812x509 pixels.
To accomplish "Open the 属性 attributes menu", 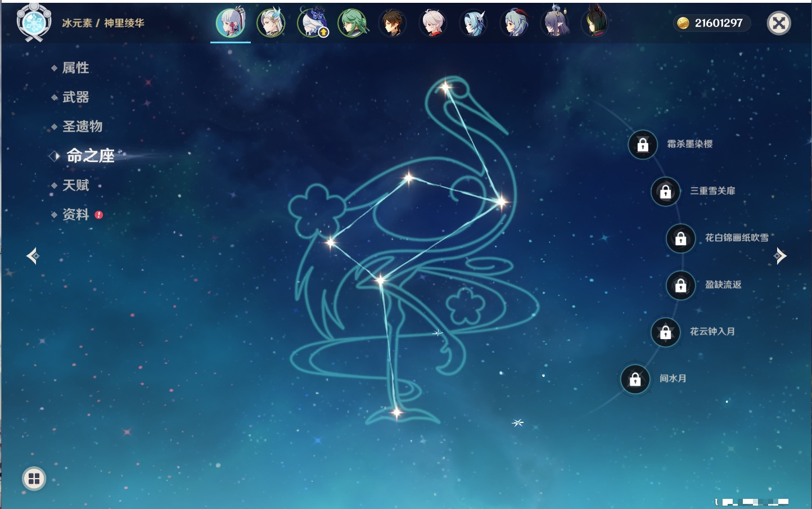I will [x=75, y=68].
